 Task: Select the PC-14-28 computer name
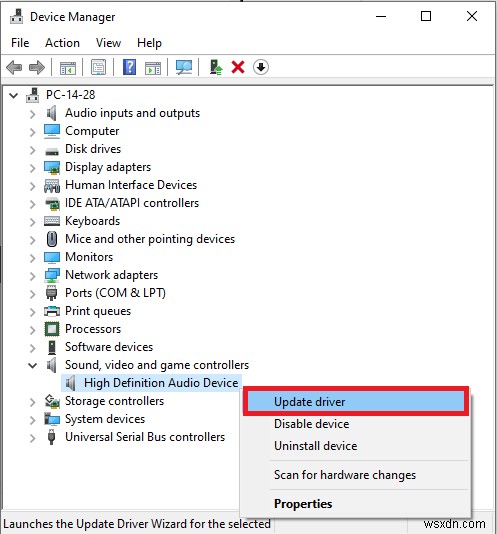(71, 95)
